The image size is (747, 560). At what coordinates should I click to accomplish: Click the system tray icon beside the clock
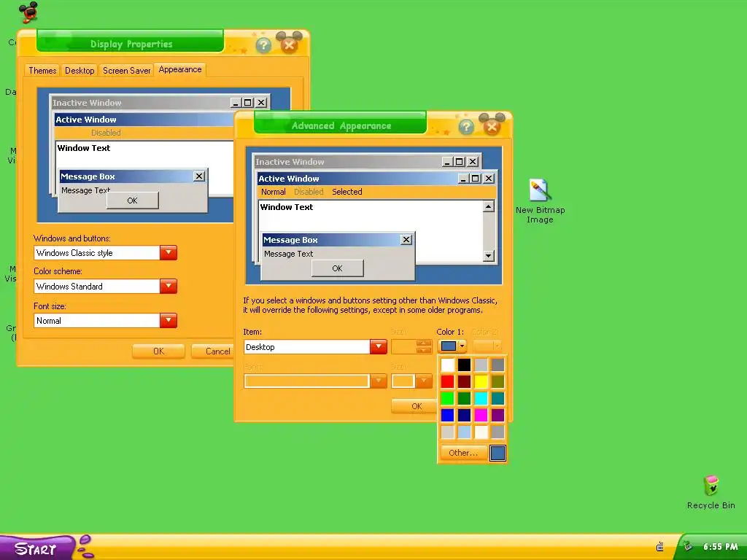click(x=687, y=546)
